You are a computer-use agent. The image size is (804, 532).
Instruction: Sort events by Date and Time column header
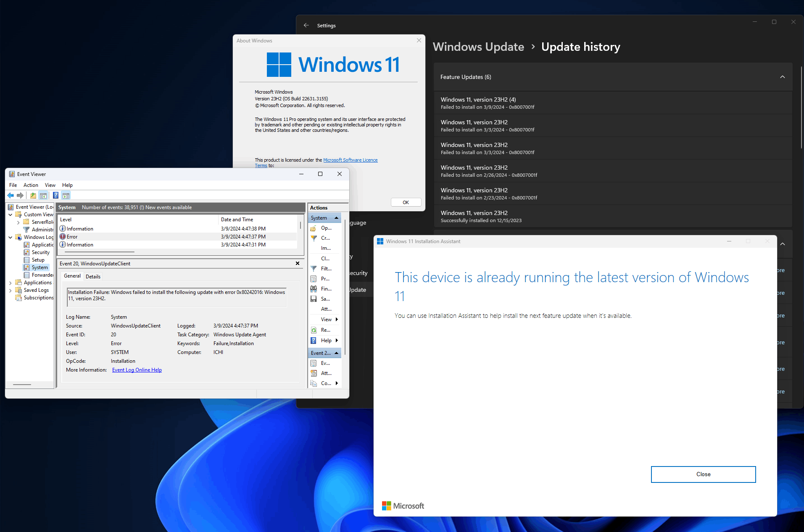point(258,220)
